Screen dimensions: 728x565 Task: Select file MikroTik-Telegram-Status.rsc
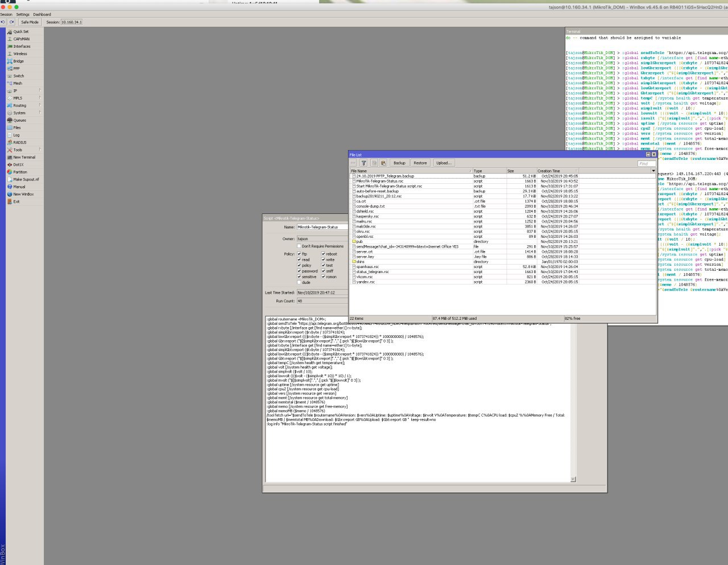[x=502, y=181]
